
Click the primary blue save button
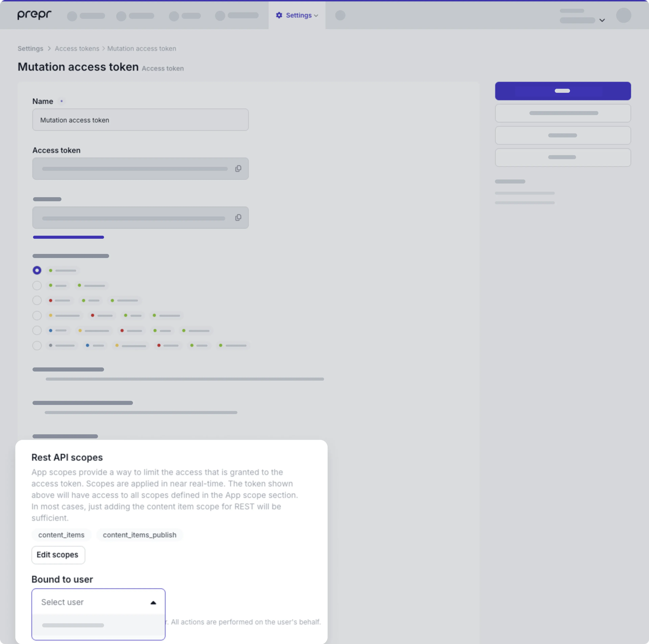tap(563, 91)
